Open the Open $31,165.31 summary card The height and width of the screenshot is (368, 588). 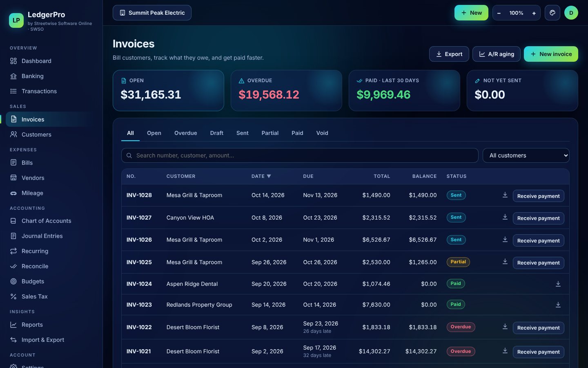[x=168, y=90]
